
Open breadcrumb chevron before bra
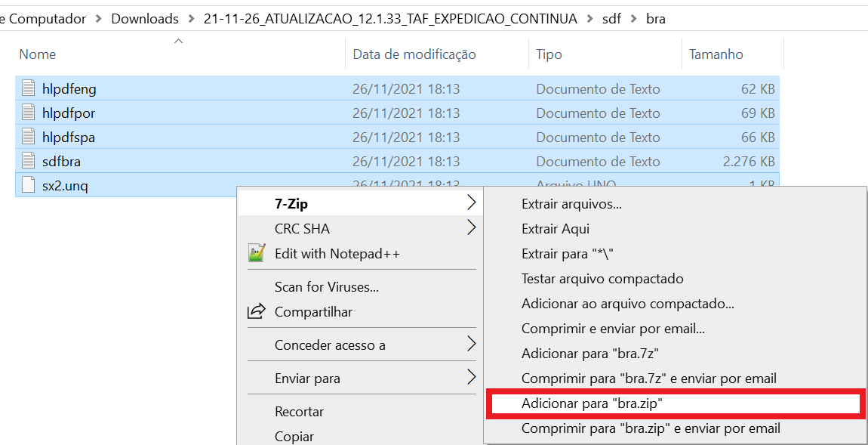pyautogui.click(x=634, y=19)
